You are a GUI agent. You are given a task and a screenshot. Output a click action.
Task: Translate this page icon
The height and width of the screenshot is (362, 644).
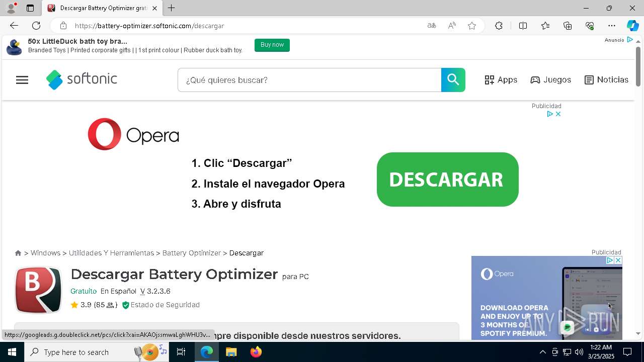432,26
